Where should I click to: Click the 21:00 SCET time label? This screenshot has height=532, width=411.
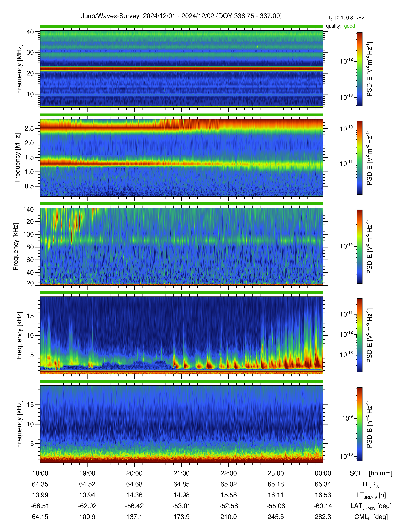point(181,473)
